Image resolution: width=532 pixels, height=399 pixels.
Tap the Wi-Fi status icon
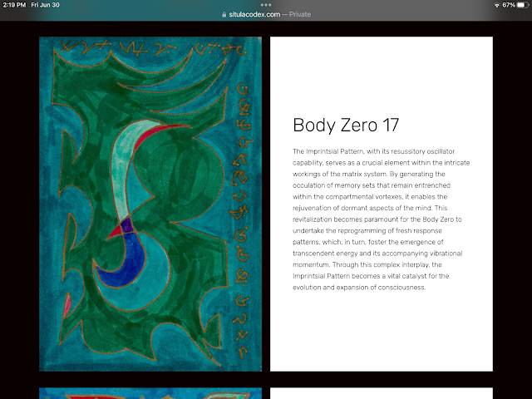click(x=497, y=5)
